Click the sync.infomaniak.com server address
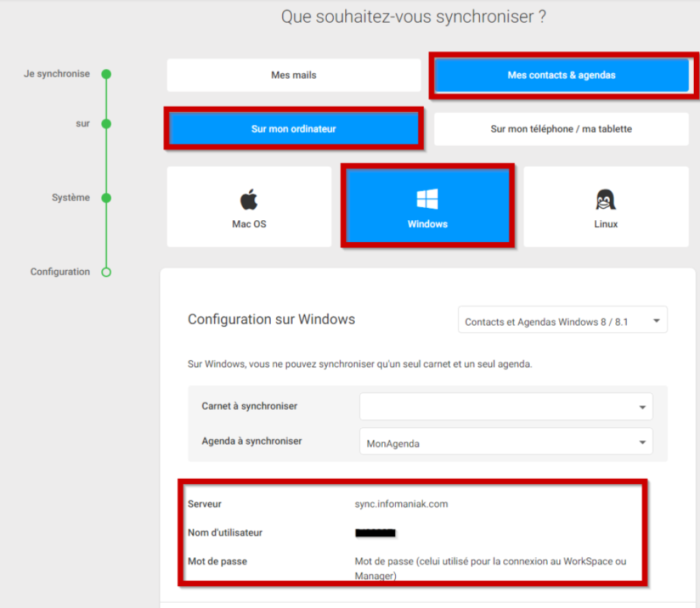The height and width of the screenshot is (608, 700). coord(401,504)
